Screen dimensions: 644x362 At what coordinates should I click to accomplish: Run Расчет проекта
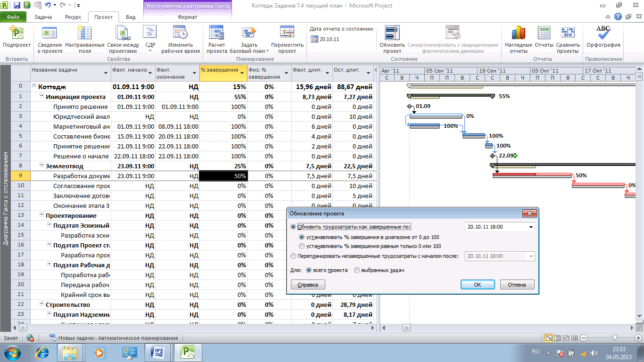pos(217,40)
